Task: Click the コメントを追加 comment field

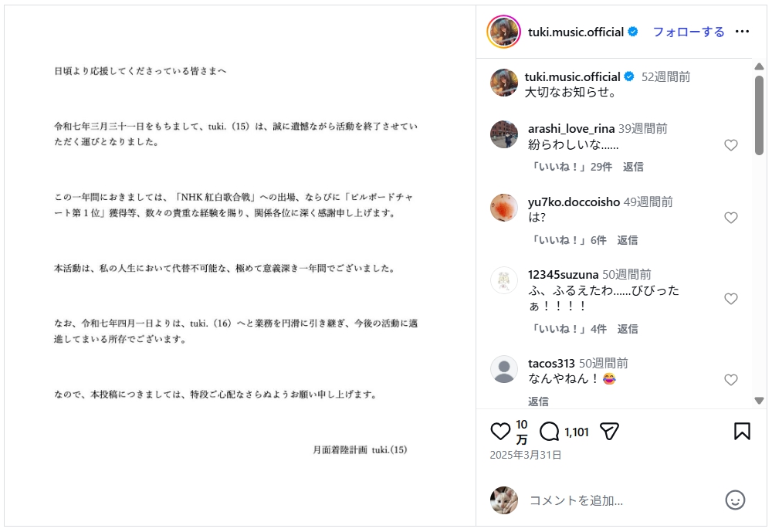Action: tap(618, 500)
